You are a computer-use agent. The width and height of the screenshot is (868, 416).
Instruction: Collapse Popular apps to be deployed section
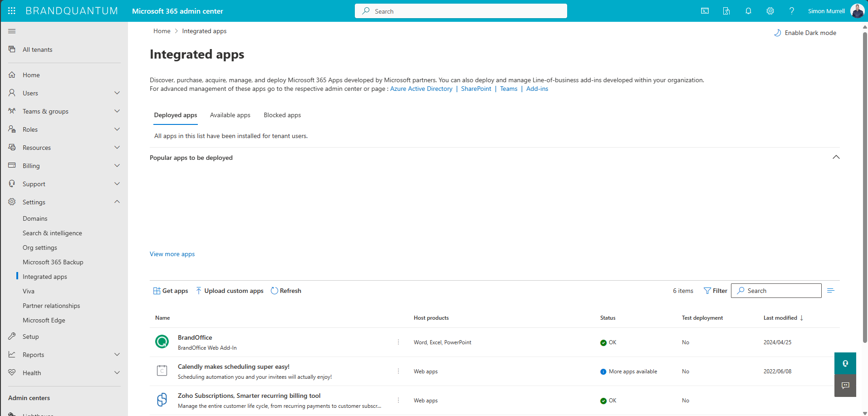click(x=836, y=157)
